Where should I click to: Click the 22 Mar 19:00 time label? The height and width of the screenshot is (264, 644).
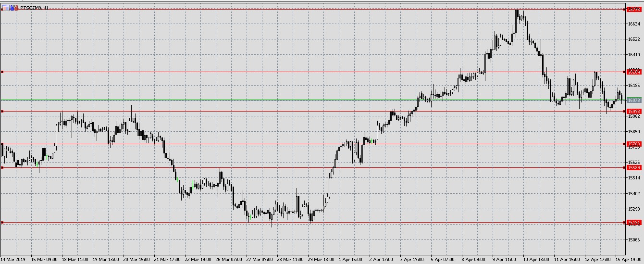click(x=198, y=260)
